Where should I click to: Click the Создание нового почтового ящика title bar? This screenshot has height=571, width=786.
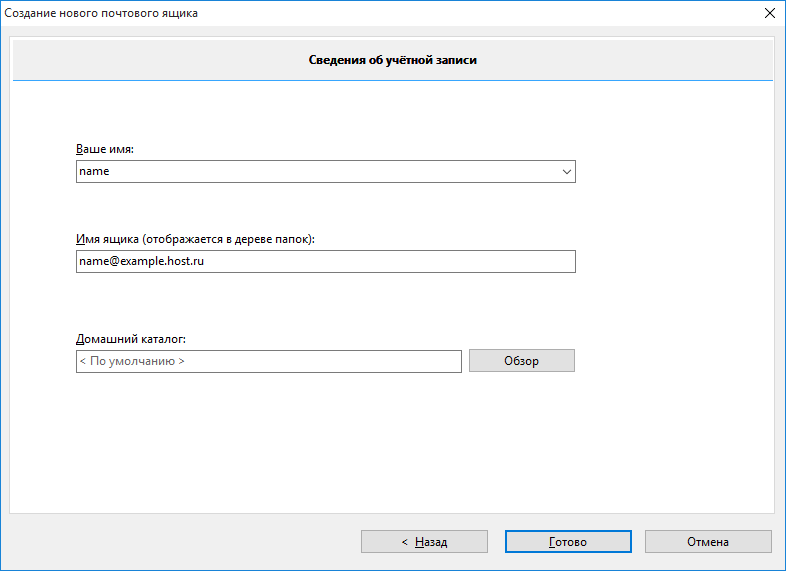101,13
